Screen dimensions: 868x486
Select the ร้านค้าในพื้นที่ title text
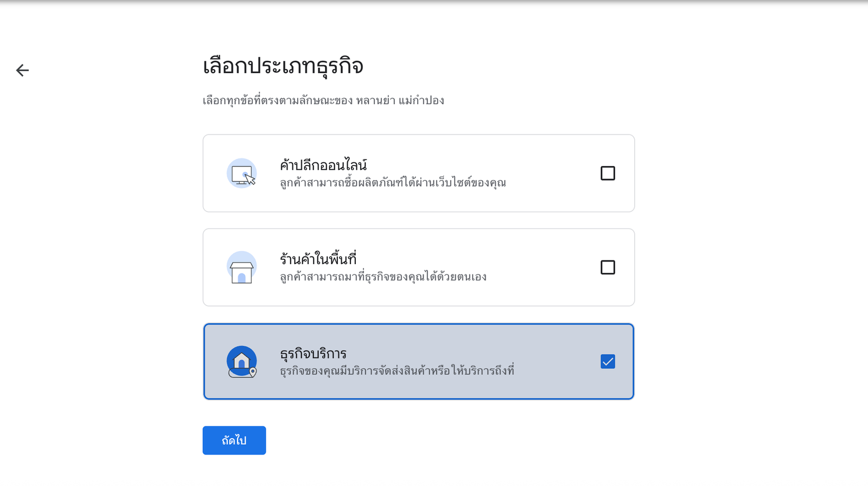point(318,259)
